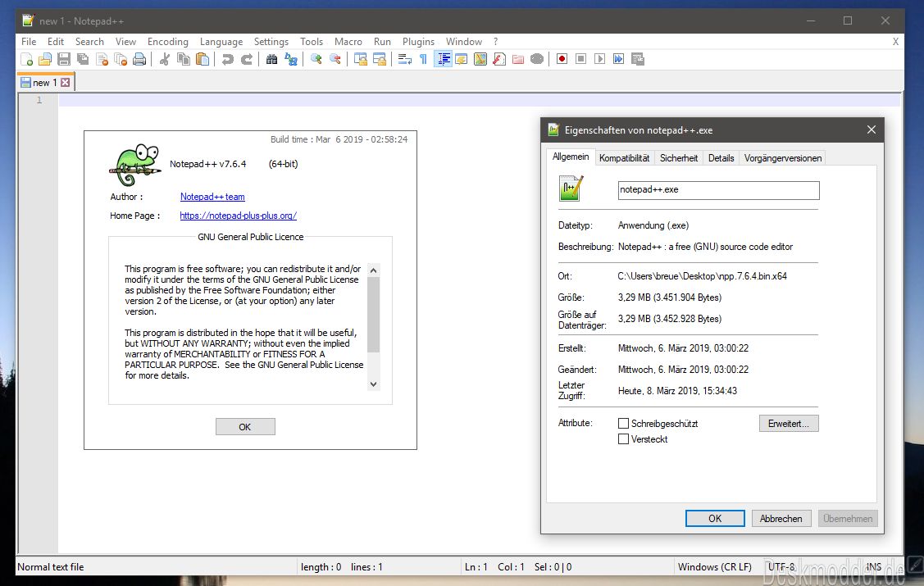Click the Zoom In magnifier icon
The height and width of the screenshot is (586, 924).
point(316,59)
